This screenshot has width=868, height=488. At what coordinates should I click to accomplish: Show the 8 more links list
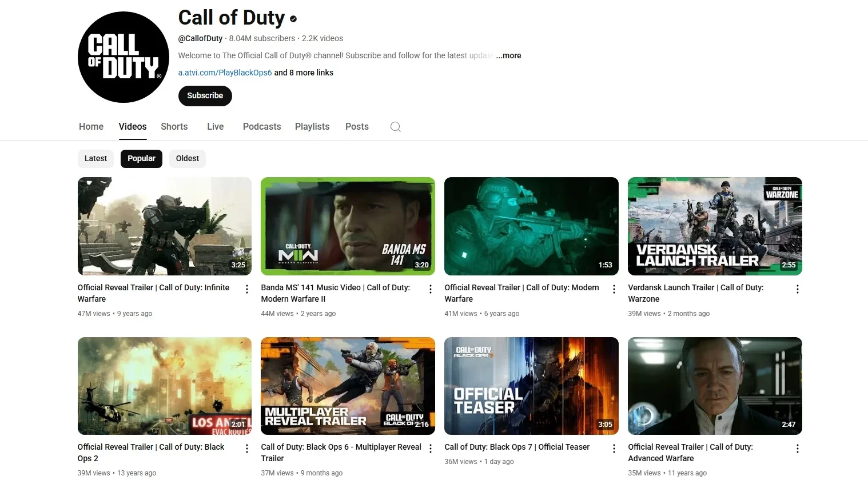click(x=304, y=73)
